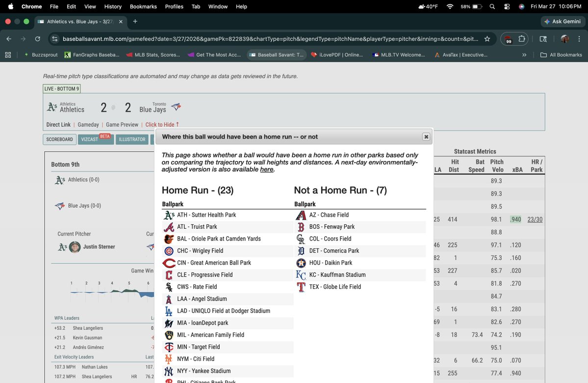
Task: Click the Hit Dist column header
Action: (x=454, y=165)
